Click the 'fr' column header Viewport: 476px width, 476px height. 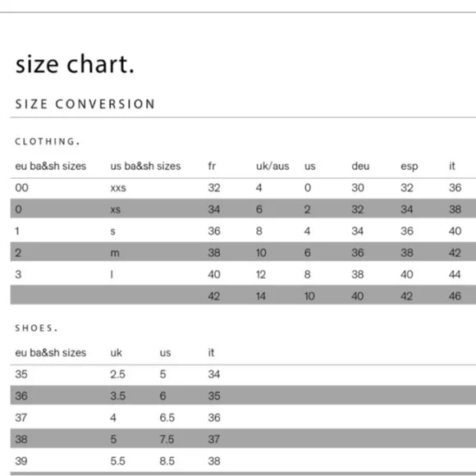pos(212,166)
